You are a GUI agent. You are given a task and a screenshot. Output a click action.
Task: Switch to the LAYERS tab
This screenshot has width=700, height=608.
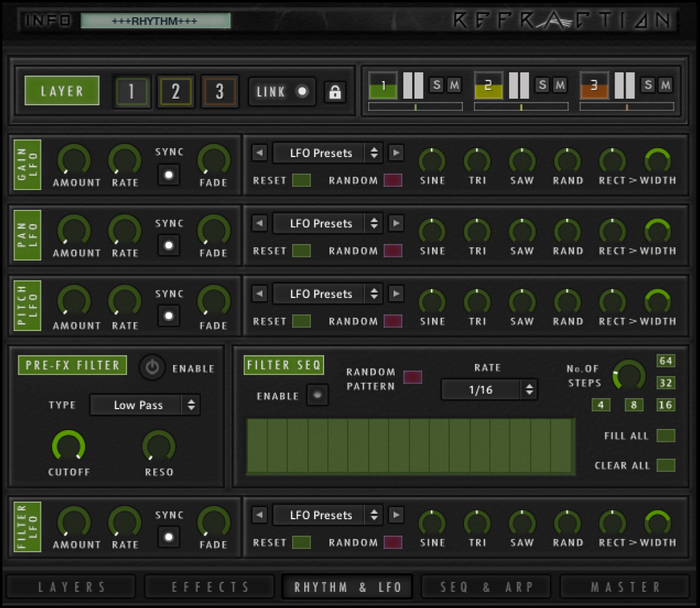point(71,587)
